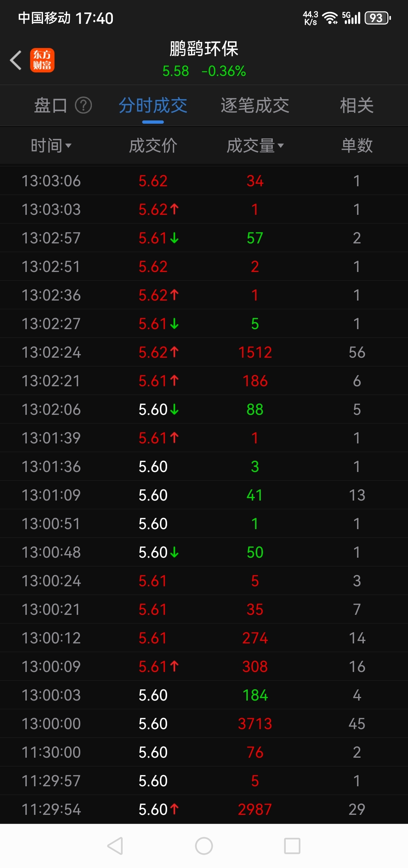Select the 11:29:57 trade row
The height and width of the screenshot is (868, 408).
click(x=204, y=781)
